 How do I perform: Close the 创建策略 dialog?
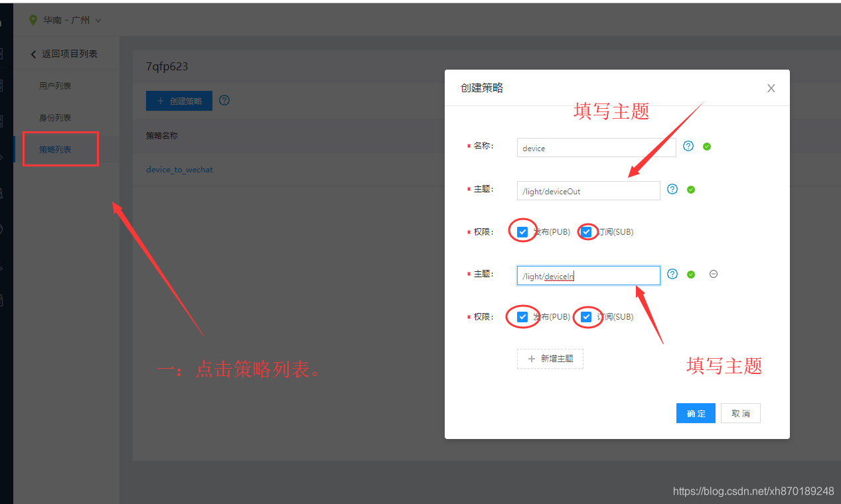pyautogui.click(x=771, y=88)
